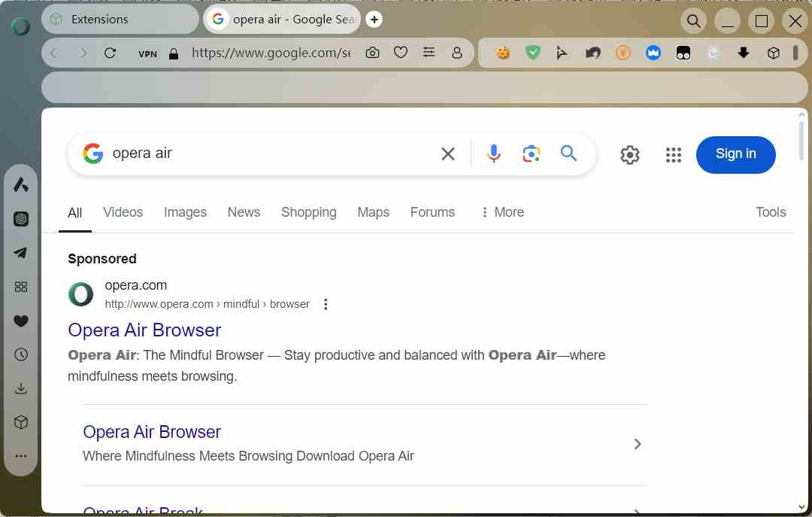812x517 pixels.
Task: Open the green shield ad-blocker extension
Action: point(533,53)
